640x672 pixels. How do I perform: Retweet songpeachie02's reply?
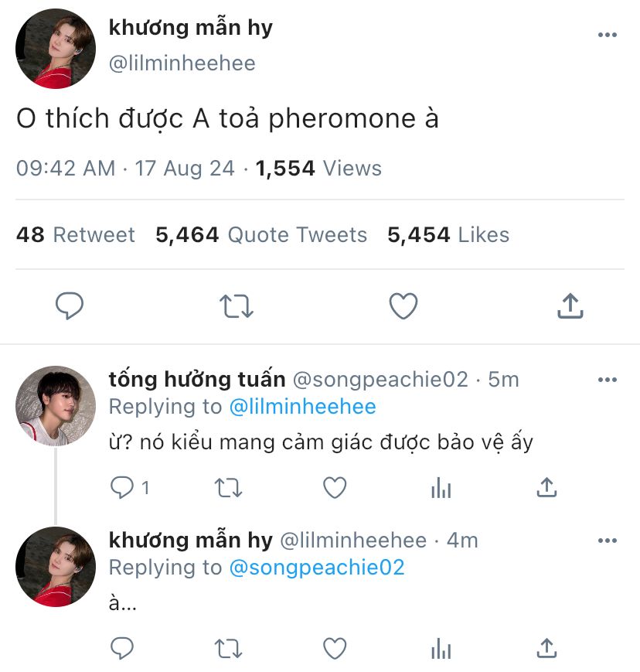227,487
